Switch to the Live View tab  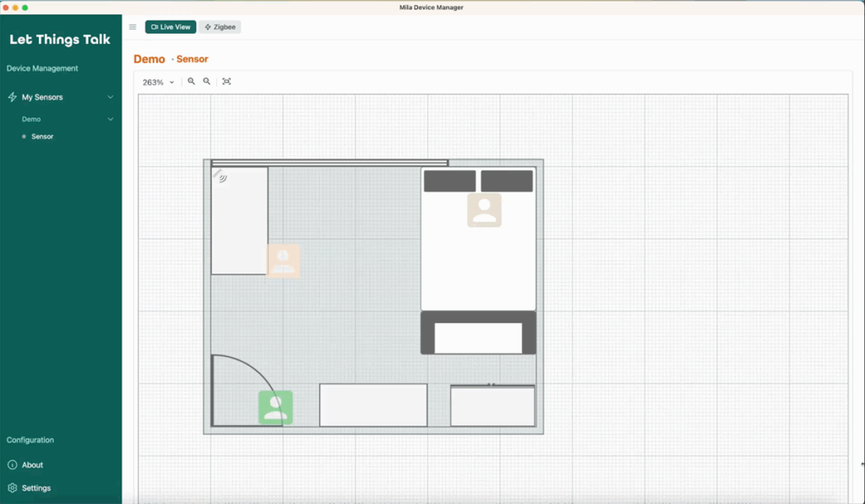171,27
